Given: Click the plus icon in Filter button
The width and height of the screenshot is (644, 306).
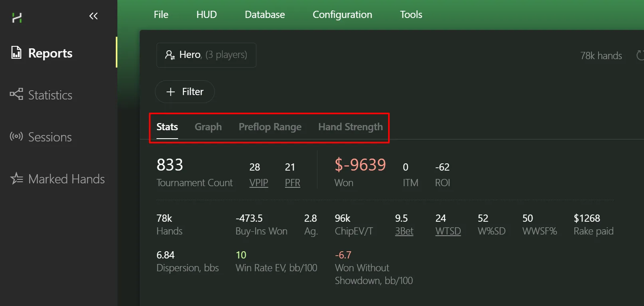Looking at the screenshot, I should pos(170,92).
